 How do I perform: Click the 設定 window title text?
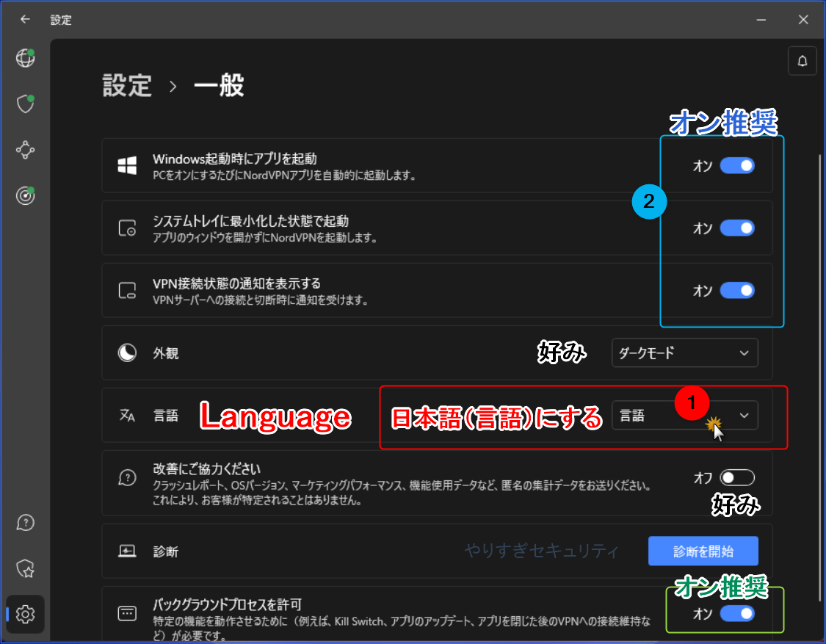point(61,20)
